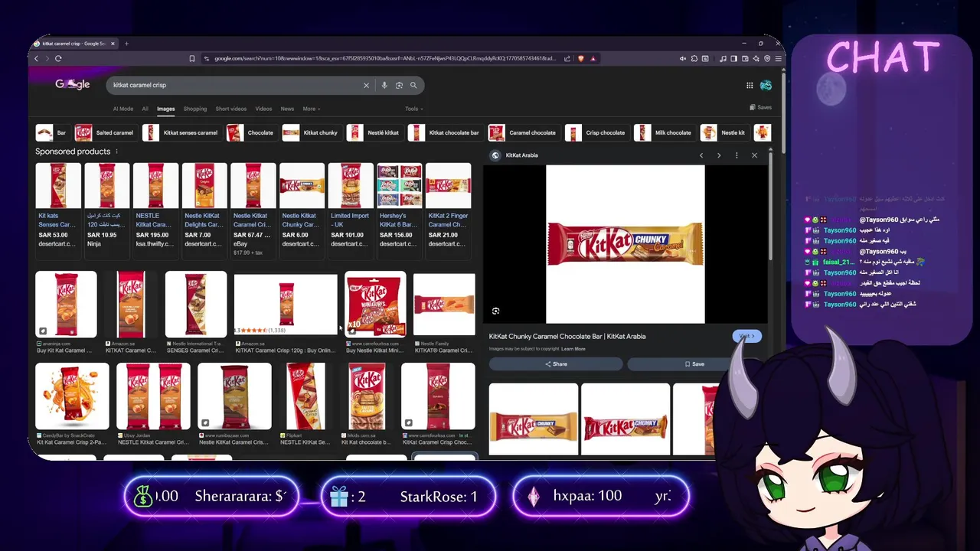Open the Brave shields lion icon

[x=580, y=58]
